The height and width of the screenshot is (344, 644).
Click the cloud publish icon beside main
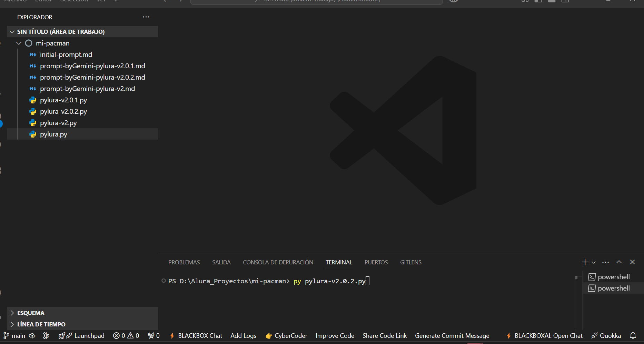coord(32,336)
